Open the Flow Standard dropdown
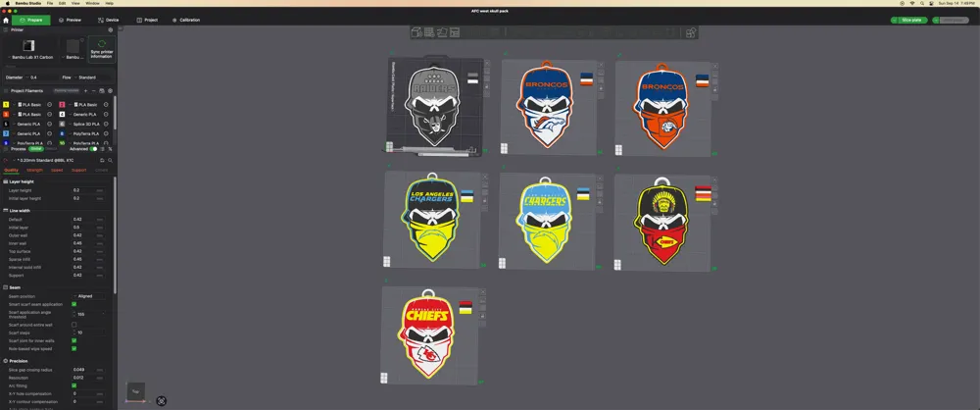This screenshot has width=980, height=410. pos(94,77)
